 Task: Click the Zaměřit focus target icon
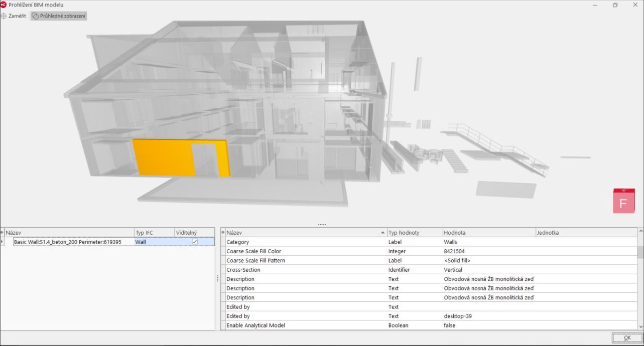click(x=4, y=16)
